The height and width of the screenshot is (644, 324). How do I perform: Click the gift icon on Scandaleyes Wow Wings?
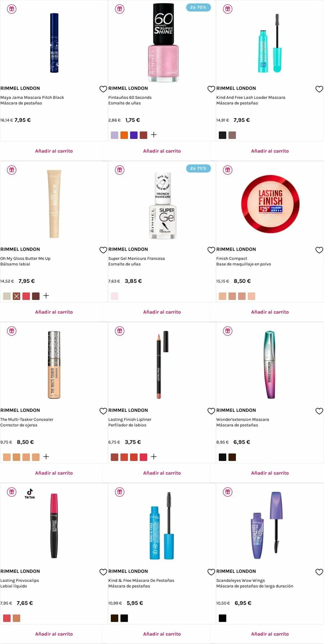click(x=228, y=492)
